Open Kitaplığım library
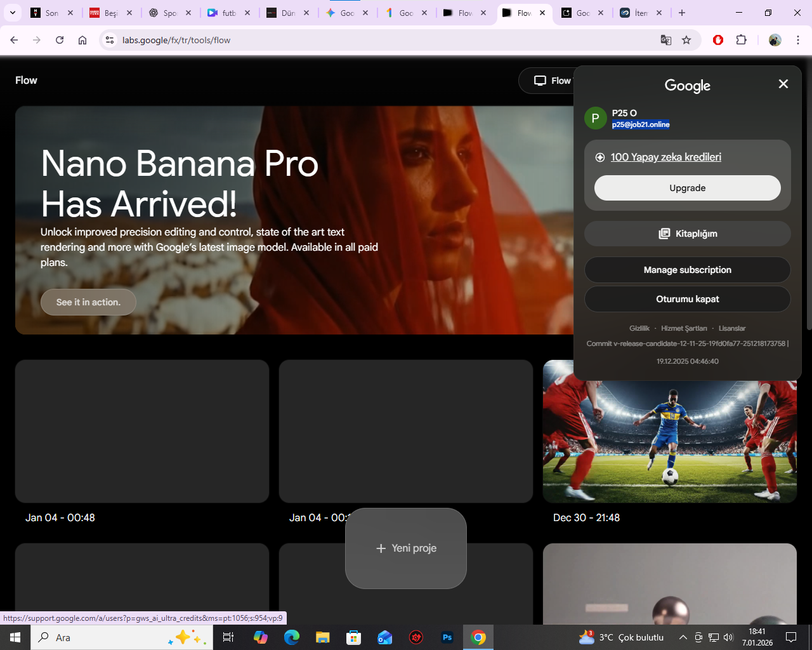Screen dimensions: 812x650 [688, 234]
